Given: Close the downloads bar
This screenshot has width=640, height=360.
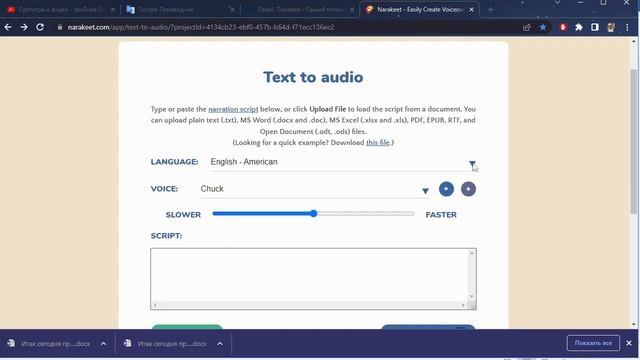Looking at the screenshot, I should tap(629, 343).
